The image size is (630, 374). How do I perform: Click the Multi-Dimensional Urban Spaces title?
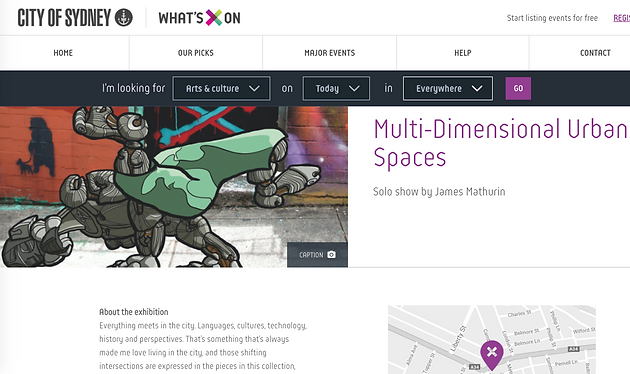pos(501,143)
